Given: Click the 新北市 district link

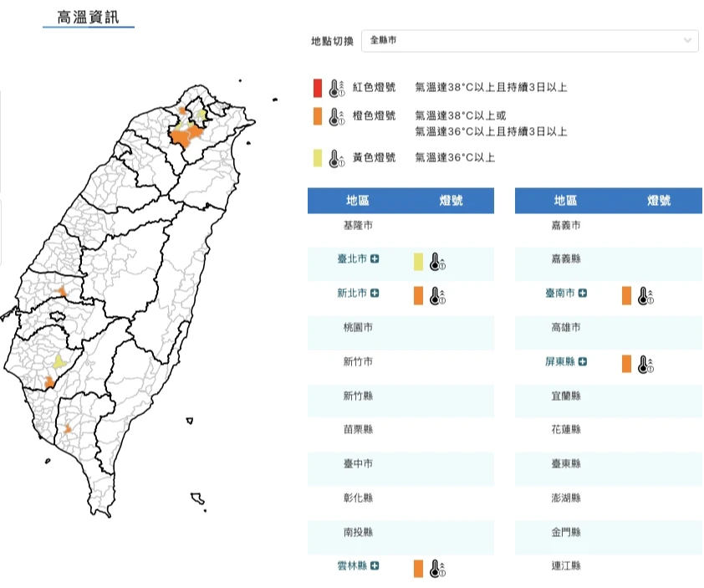Looking at the screenshot, I should coord(352,294).
